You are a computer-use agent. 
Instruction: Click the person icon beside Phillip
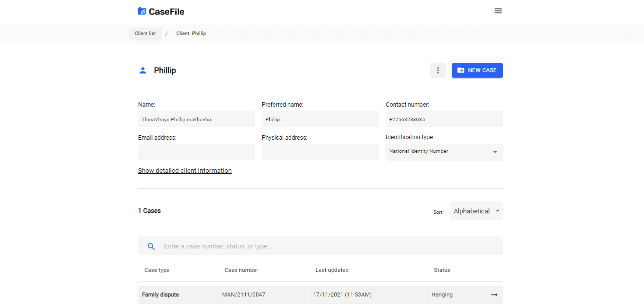tap(143, 71)
